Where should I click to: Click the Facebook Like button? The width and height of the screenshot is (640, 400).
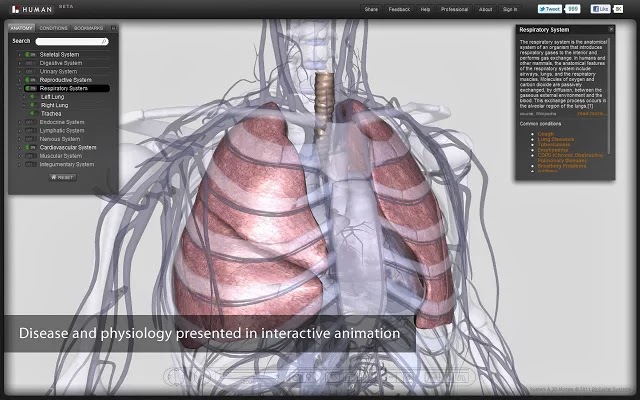click(x=600, y=9)
